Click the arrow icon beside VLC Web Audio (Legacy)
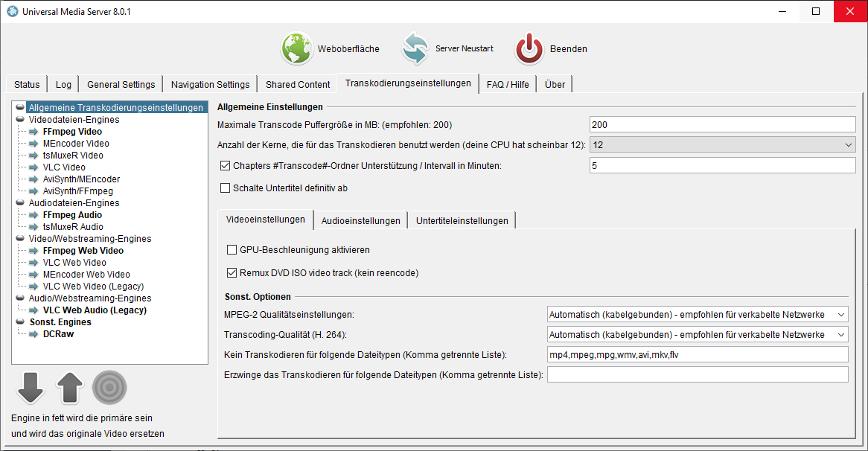 (x=33, y=310)
